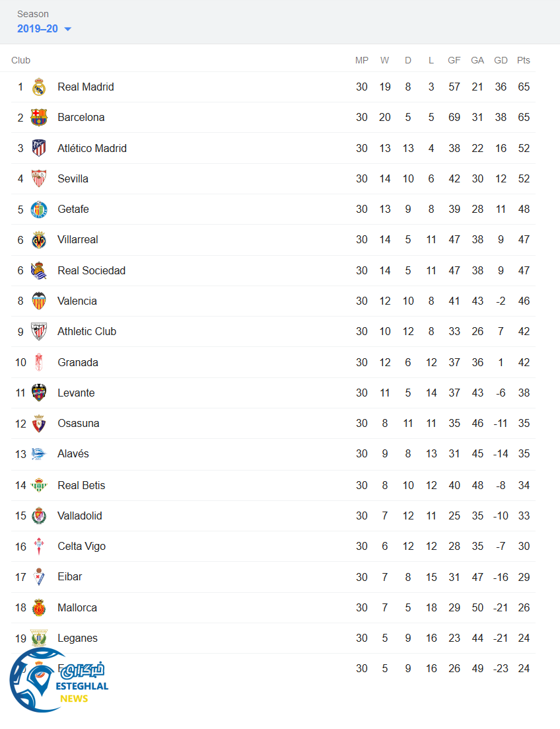This screenshot has width=560, height=729.
Task: Click the Mallorca team name
Action: [77, 607]
